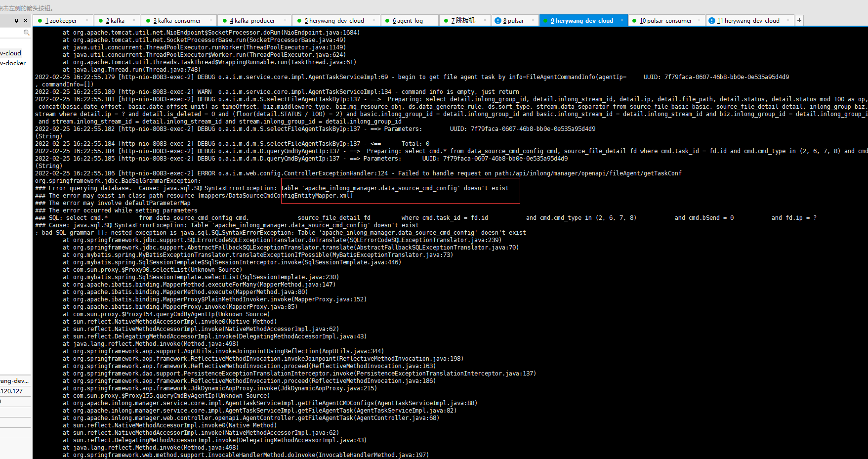The width and height of the screenshot is (868, 459).
Task: Click the AgentTaskServiceImpl.getFileAgentCMDConfigs stack trace line
Action: tap(270, 403)
